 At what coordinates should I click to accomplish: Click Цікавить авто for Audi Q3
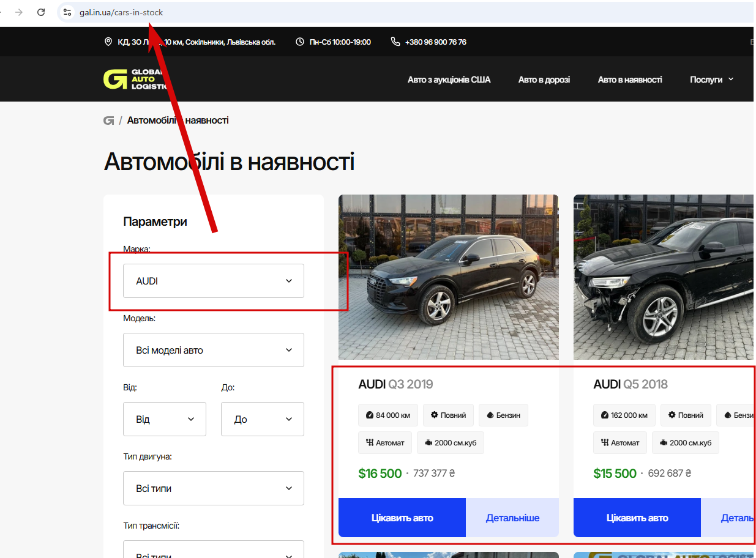[402, 518]
